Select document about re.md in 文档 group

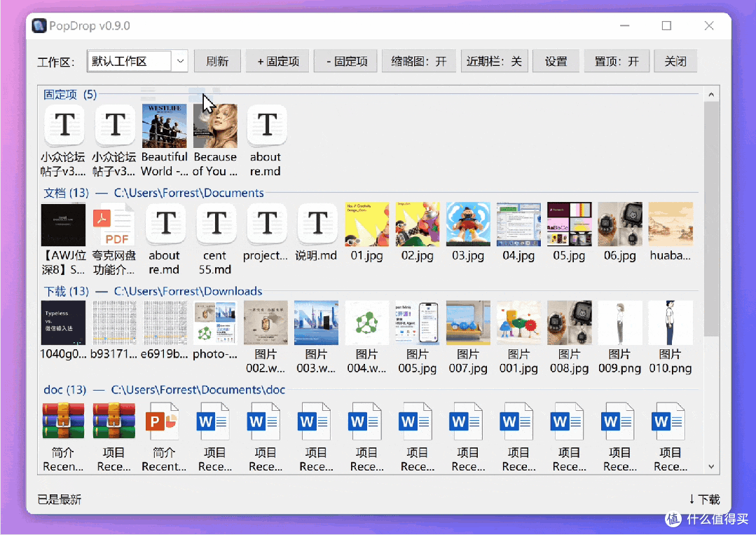(165, 225)
